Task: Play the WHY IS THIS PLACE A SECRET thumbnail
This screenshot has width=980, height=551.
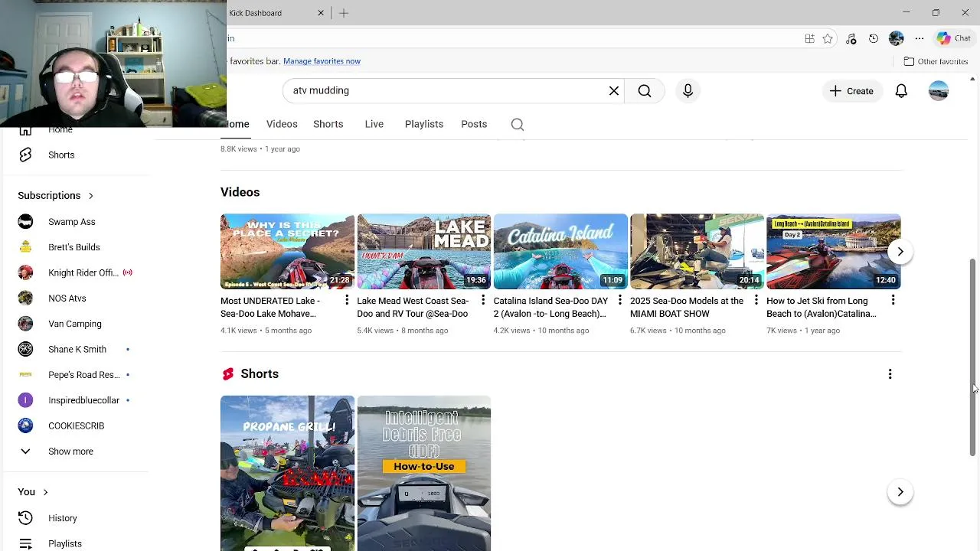Action: click(287, 251)
